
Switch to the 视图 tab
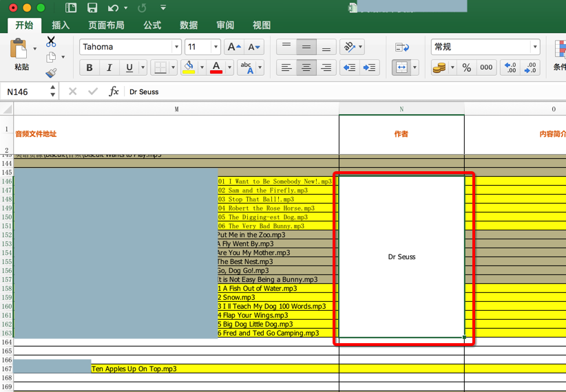click(x=262, y=25)
